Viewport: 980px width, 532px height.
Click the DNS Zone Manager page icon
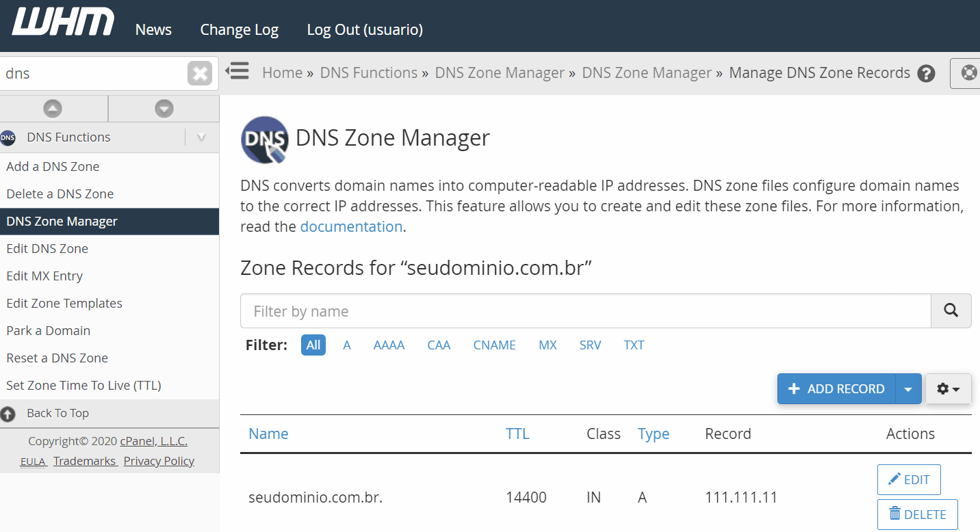(x=264, y=139)
